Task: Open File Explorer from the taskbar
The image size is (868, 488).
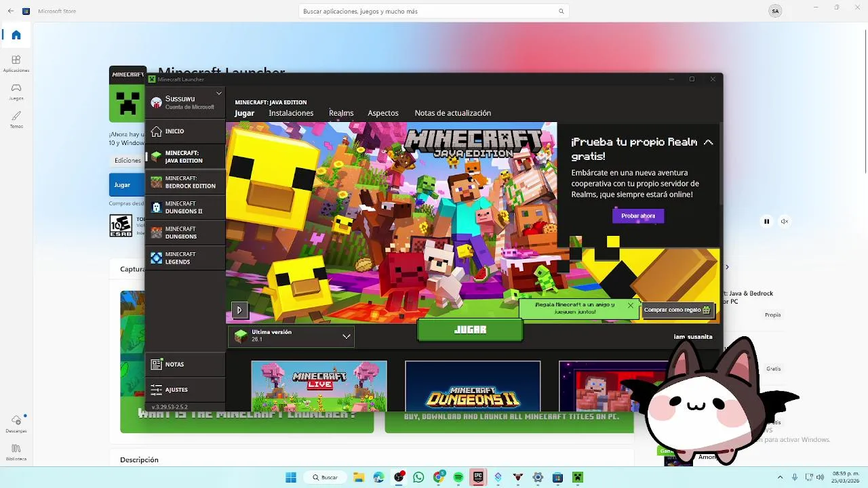Action: click(359, 477)
